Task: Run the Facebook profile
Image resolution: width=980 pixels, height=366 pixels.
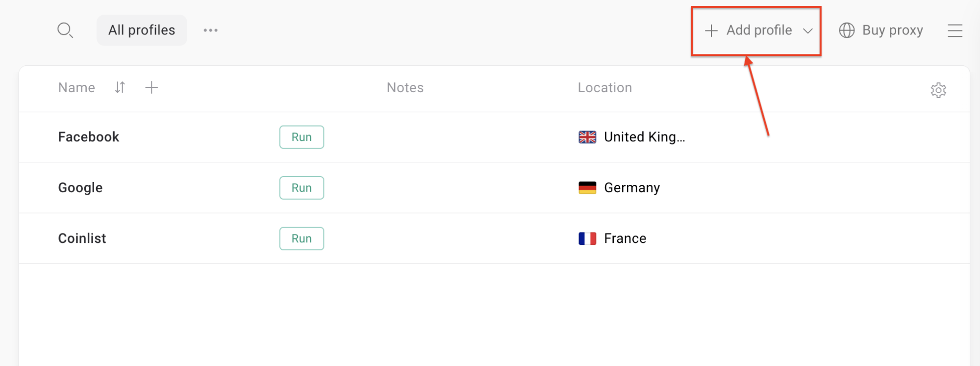Action: (302, 137)
